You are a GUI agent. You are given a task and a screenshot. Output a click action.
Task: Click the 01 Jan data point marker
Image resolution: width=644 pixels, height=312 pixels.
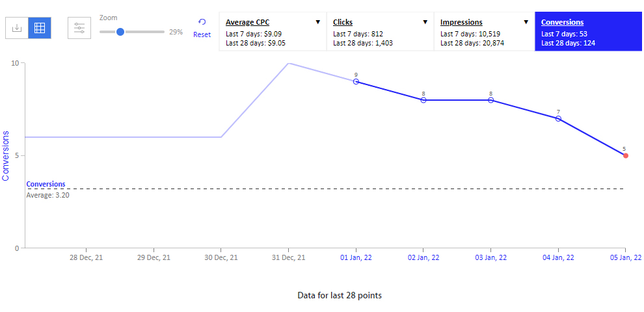point(356,82)
